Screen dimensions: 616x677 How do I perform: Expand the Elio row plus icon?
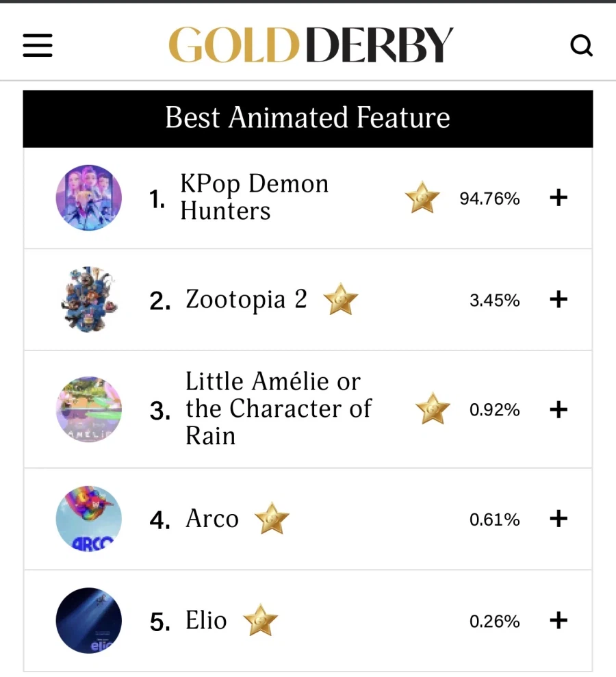tap(559, 621)
